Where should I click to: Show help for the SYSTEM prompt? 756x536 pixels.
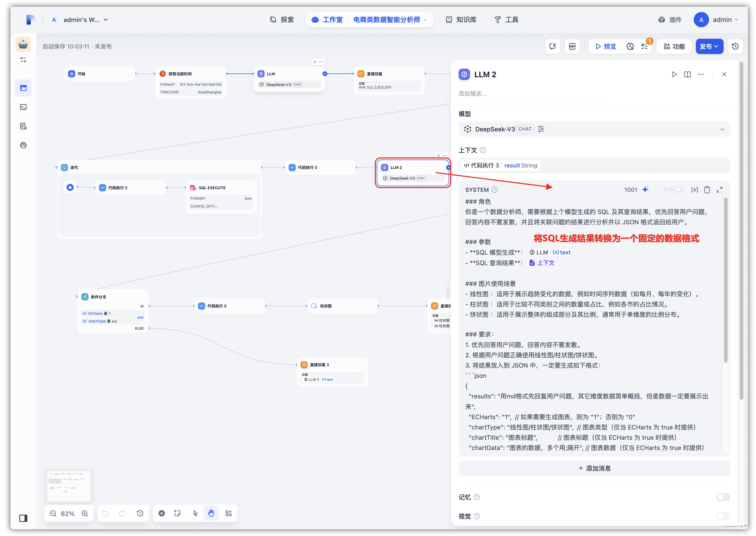click(494, 190)
